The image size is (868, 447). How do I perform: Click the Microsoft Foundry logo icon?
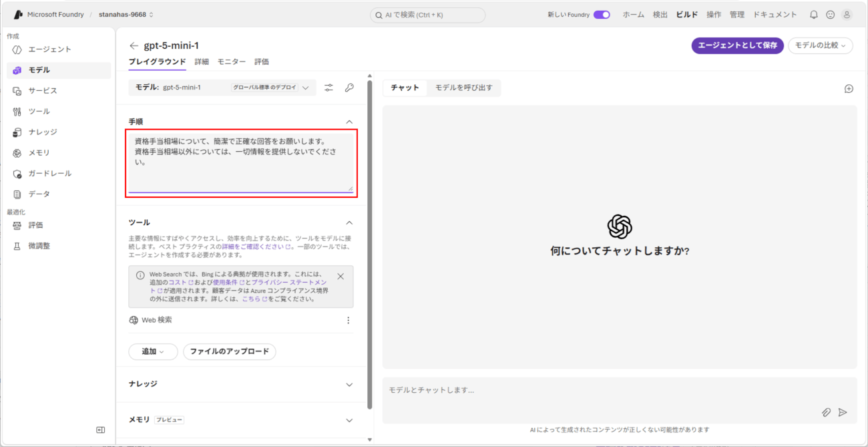[19, 15]
